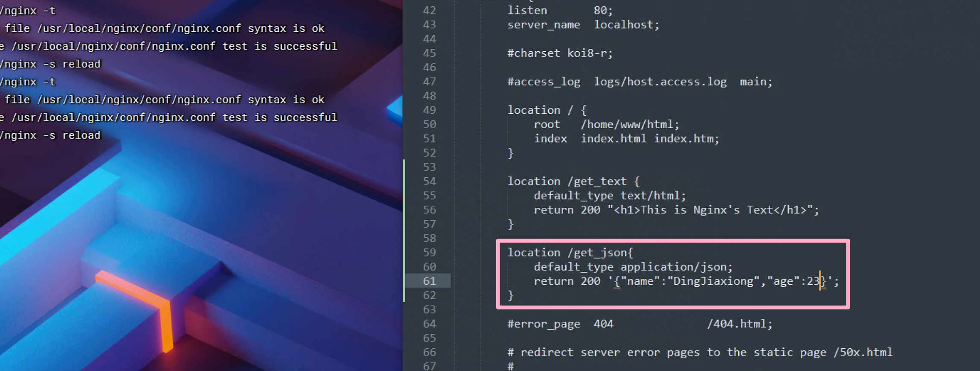
Task: Click line number 43 in editor gutter
Action: point(429,25)
